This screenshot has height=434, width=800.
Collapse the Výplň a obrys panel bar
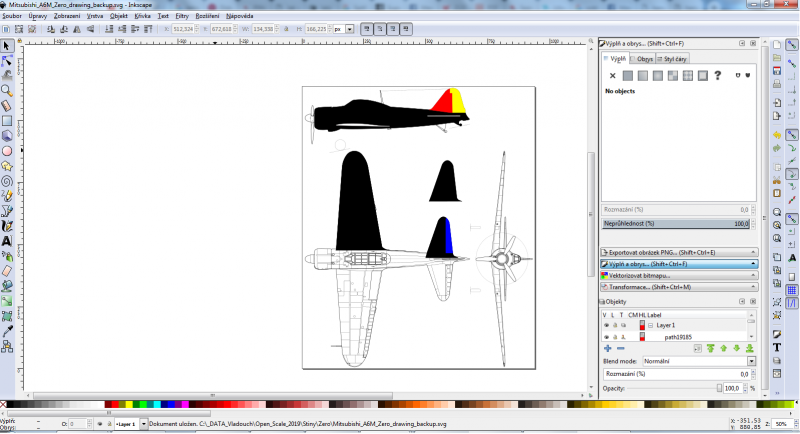point(679,264)
